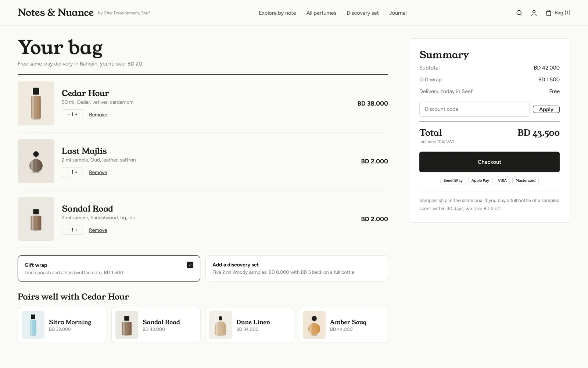Open the user account icon
Screen dimensions: 588x368
[x=534, y=13]
